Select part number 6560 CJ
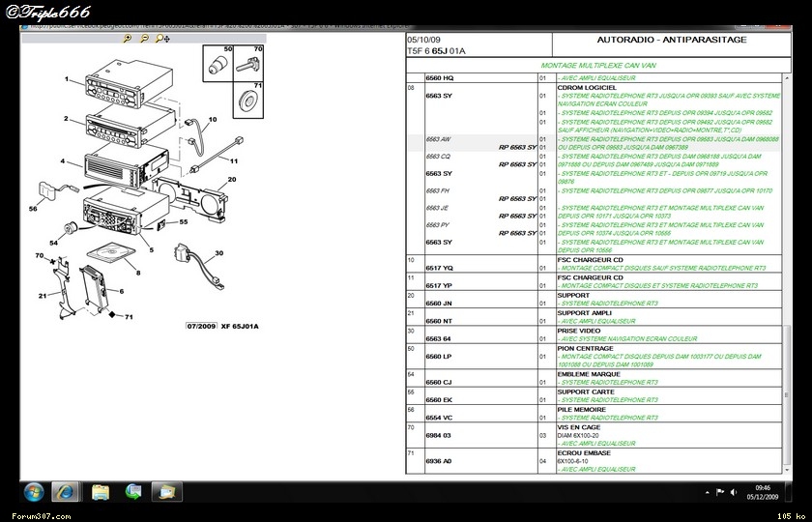Image resolution: width=812 pixels, height=522 pixels. click(x=439, y=382)
